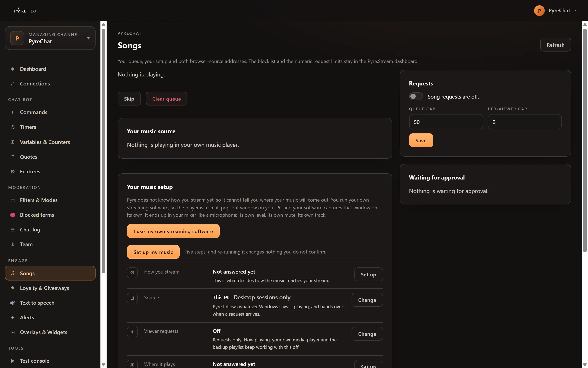Click the Pyre Bot logo

click(25, 10)
